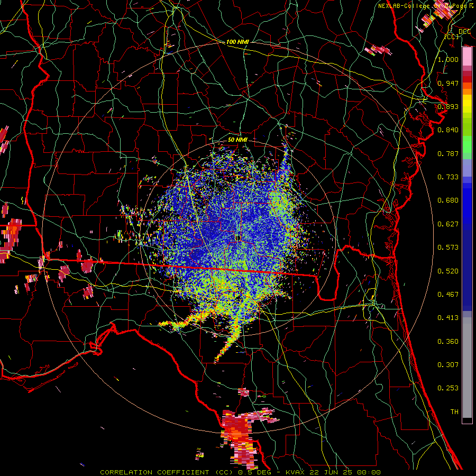Select the 0.413 legend value

[x=448, y=317]
